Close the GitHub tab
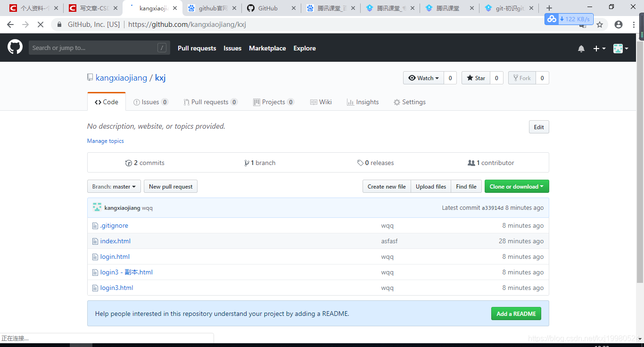644x347 pixels. click(294, 8)
